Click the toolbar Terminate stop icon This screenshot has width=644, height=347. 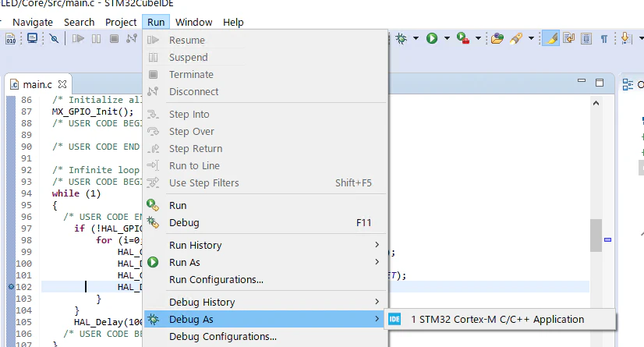click(114, 39)
